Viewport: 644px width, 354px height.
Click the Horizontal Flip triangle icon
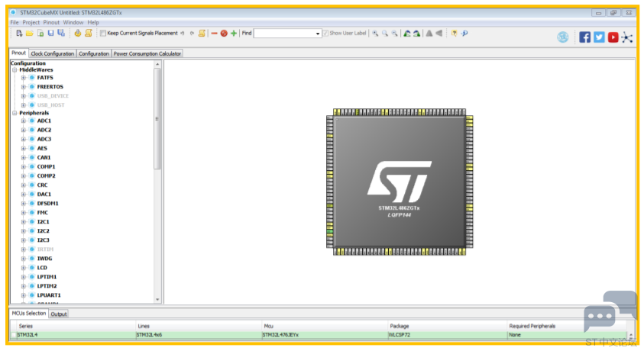(439, 34)
